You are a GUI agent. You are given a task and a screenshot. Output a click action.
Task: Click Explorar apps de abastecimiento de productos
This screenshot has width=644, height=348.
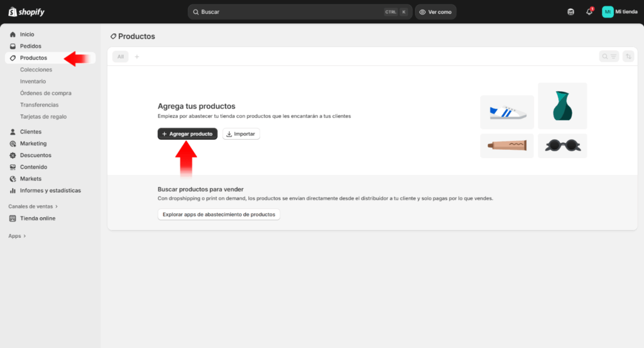[219, 215]
